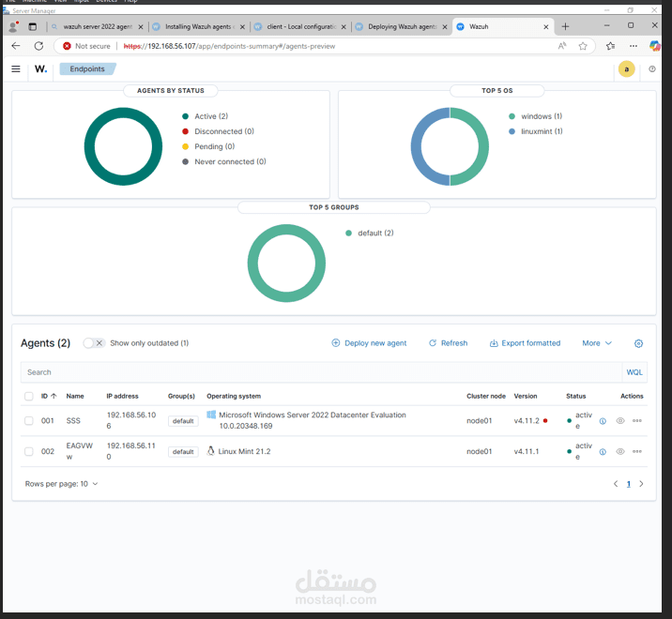Close the 'client - Local configuration' tab
This screenshot has width=672, height=619.
click(344, 26)
